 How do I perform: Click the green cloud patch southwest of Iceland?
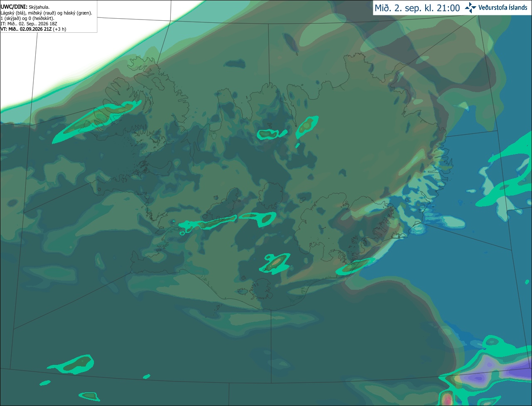point(71,364)
